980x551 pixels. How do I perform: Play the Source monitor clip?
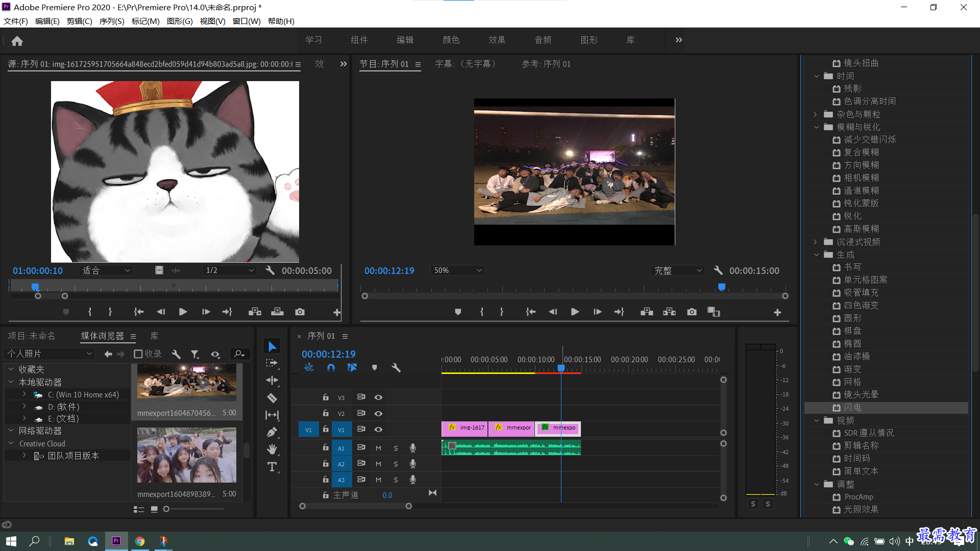(183, 312)
